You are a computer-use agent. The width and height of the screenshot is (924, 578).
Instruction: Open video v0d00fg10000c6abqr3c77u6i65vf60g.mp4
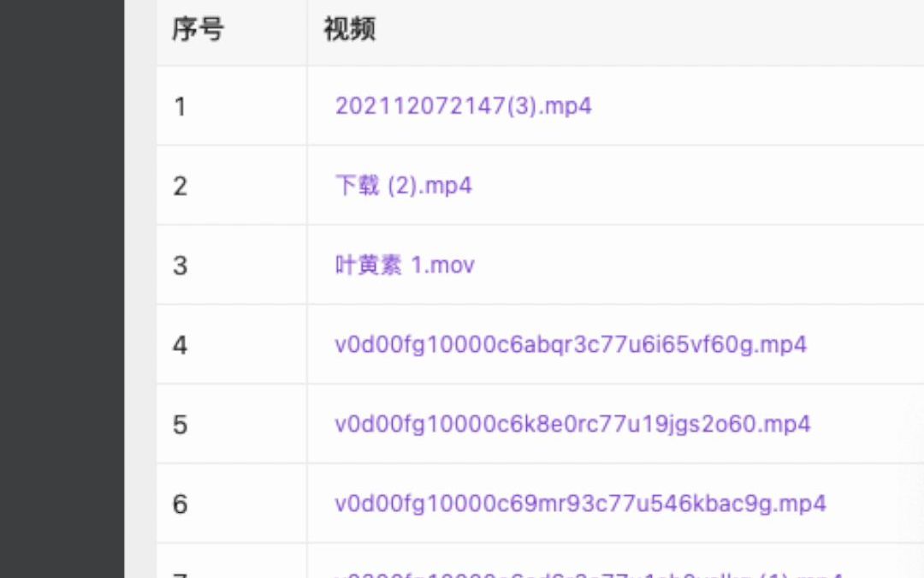point(571,344)
